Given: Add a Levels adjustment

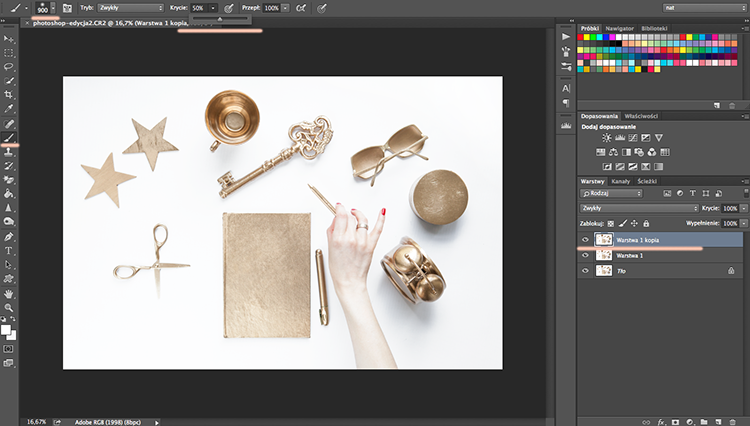Looking at the screenshot, I should coord(620,138).
